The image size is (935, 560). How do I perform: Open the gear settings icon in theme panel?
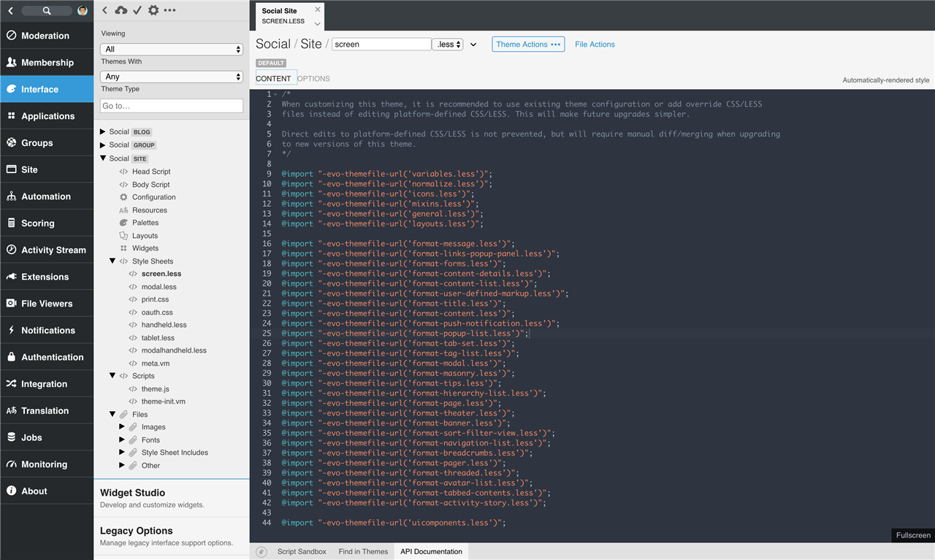coord(153,10)
